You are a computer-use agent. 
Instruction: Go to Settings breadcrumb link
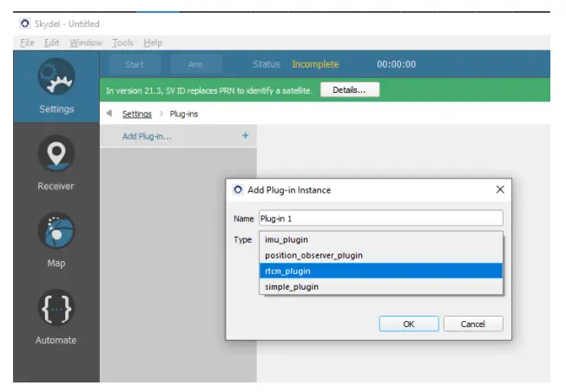[x=137, y=114]
